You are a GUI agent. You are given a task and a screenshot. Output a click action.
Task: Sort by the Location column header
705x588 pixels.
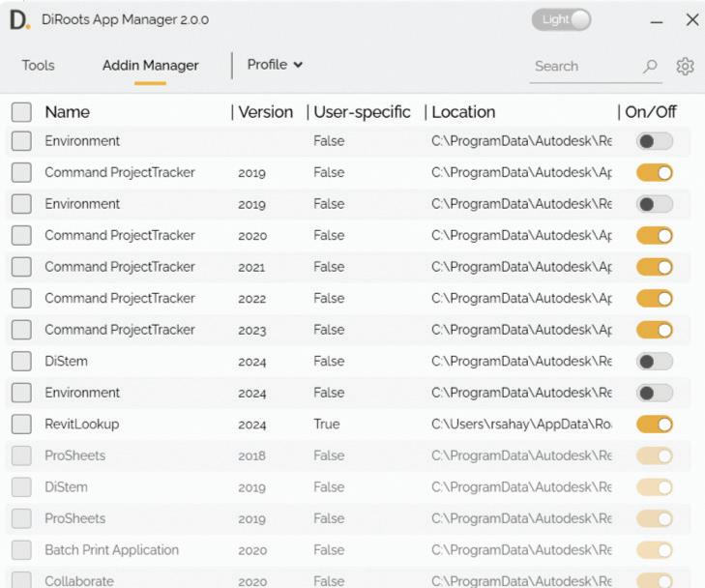[x=463, y=112]
